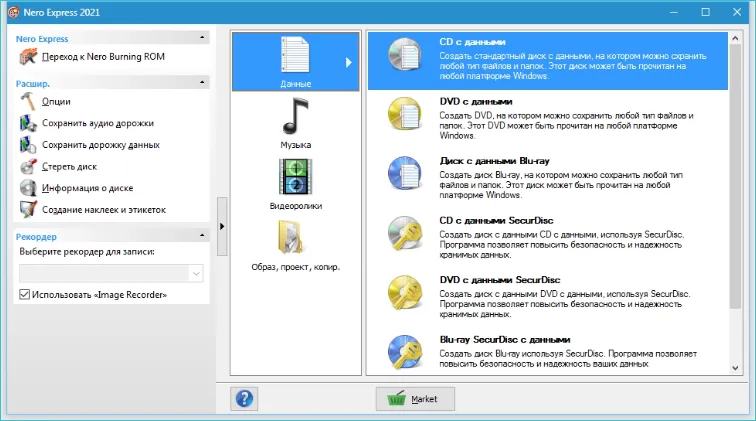Select the Образ, проект, копир. category
This screenshot has width=756, height=421.
(x=296, y=246)
